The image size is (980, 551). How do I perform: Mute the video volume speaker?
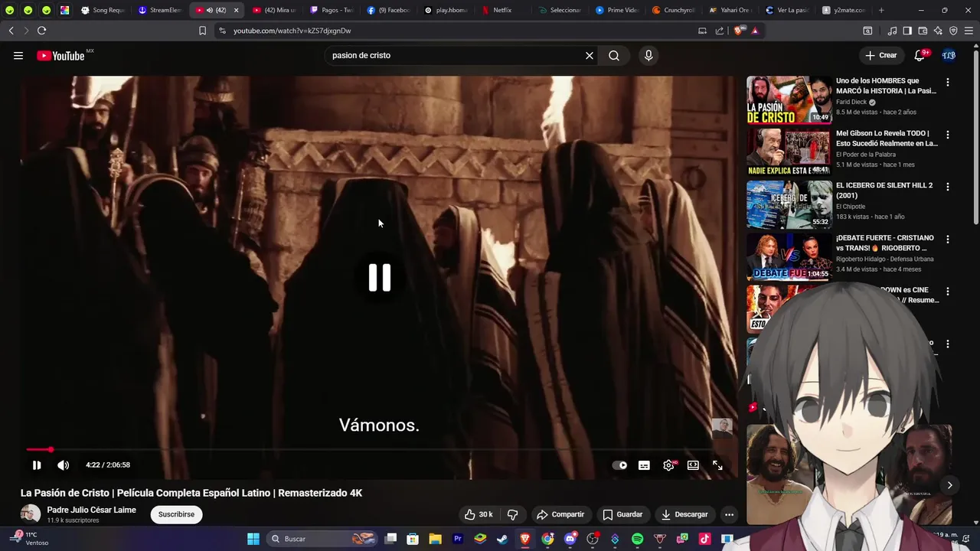click(x=64, y=465)
